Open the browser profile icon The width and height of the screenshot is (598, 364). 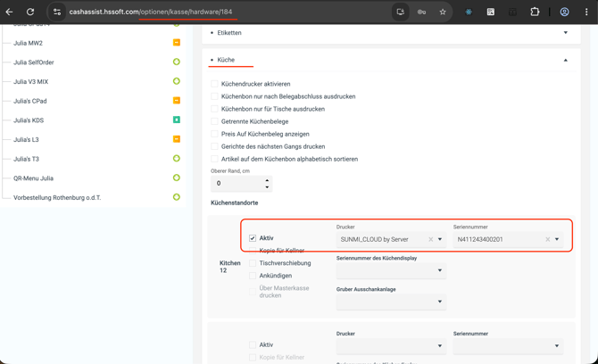tap(564, 12)
